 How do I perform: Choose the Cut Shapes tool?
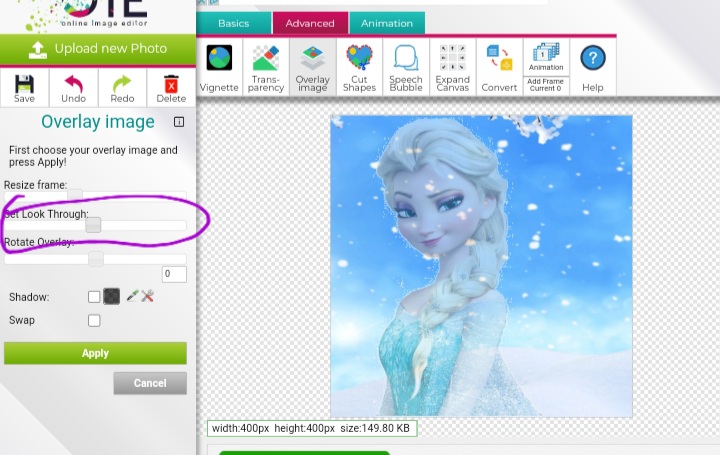tap(359, 66)
